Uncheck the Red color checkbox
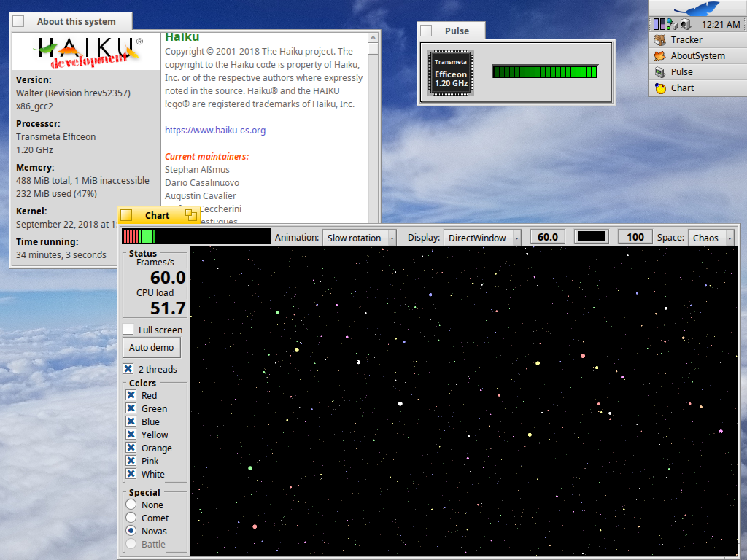 (131, 394)
